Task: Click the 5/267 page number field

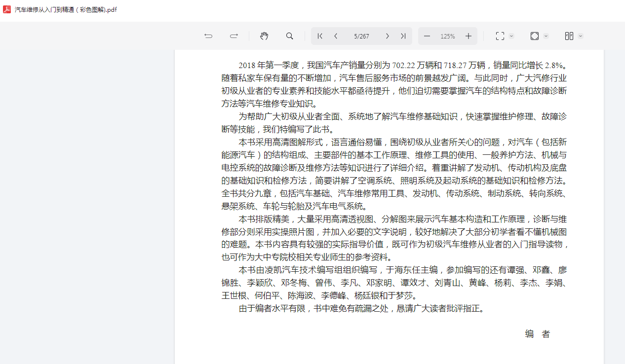Action: [x=361, y=36]
